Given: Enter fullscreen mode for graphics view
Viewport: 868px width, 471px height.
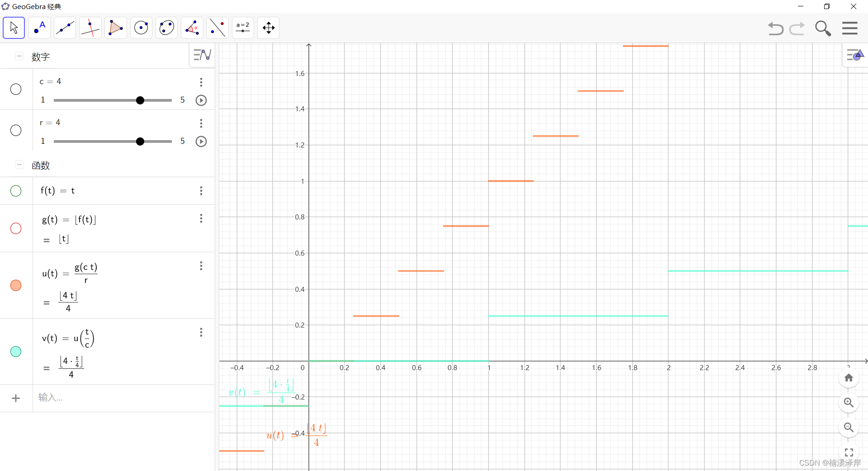Looking at the screenshot, I should click(849, 452).
